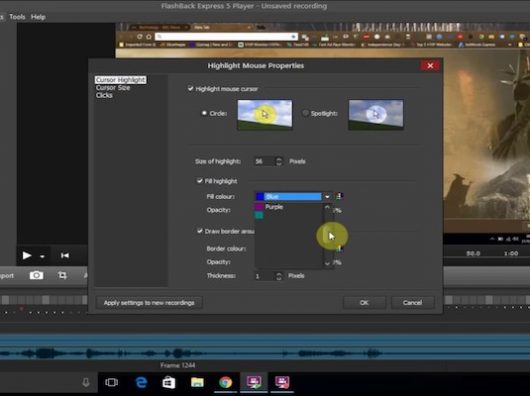
Task: Click the taskbar microphone icon
Action: [86, 382]
